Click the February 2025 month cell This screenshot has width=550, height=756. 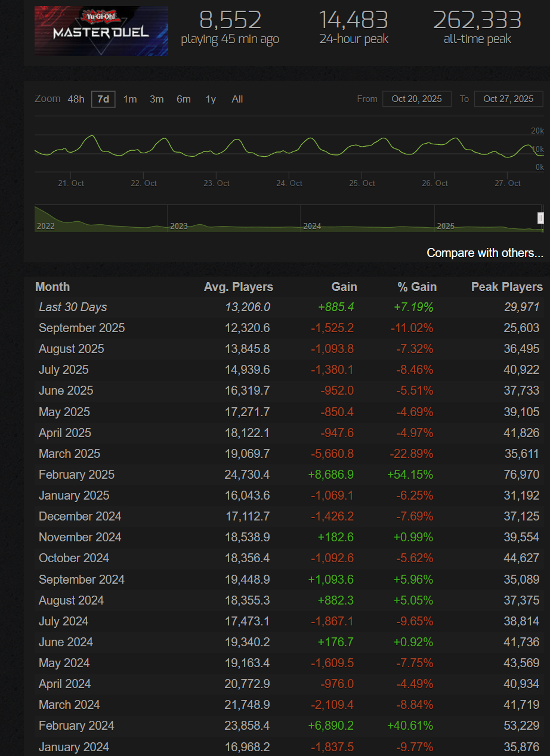76,475
